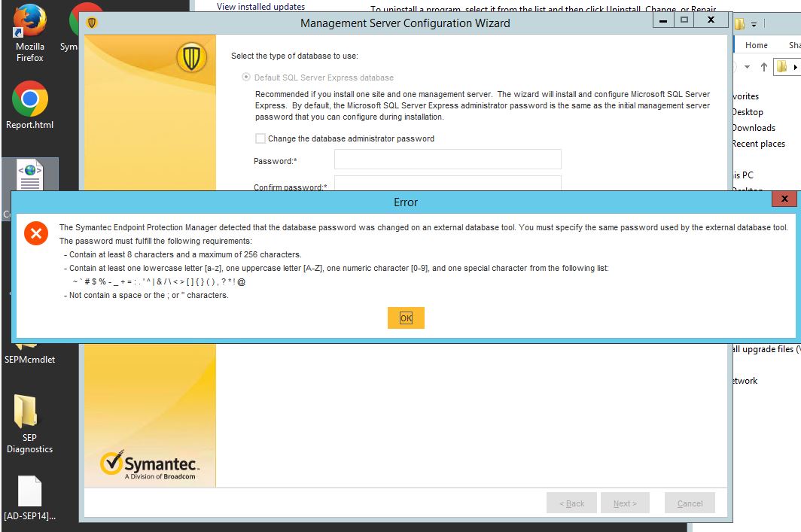Click the round Symantec shield badge in the banner
Viewport: 801px width, 532px height.
pos(190,57)
